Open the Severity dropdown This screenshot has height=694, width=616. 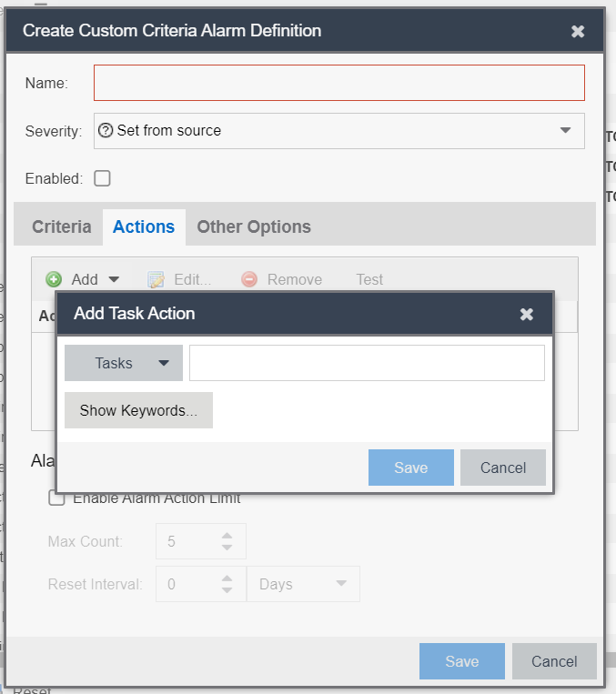tap(565, 130)
